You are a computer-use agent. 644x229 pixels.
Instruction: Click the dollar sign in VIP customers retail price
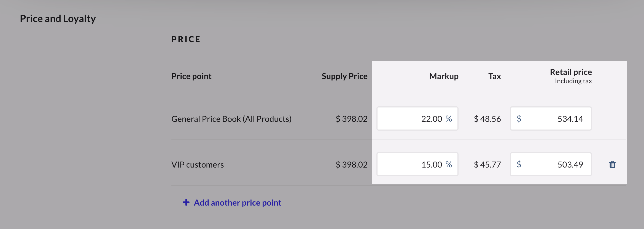tap(519, 165)
